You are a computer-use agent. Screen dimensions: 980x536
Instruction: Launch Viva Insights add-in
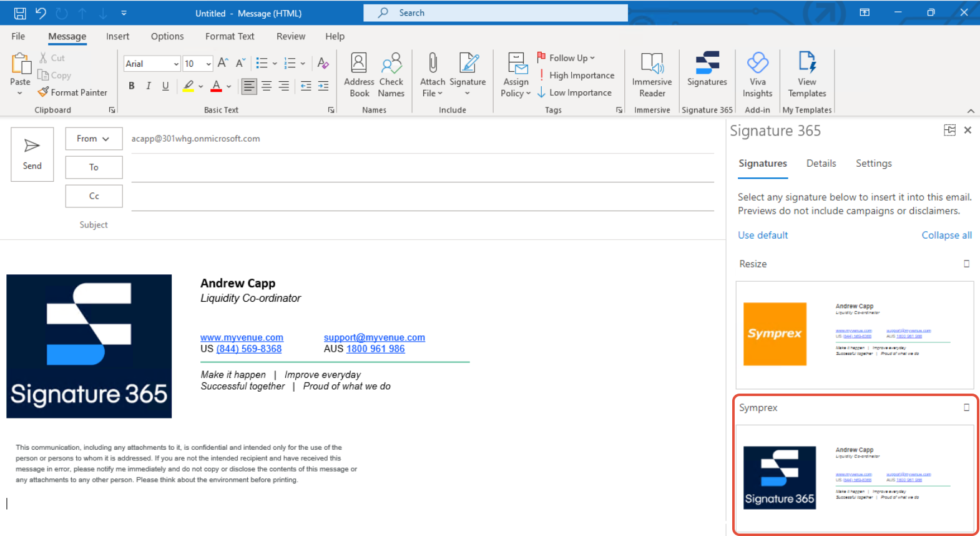click(758, 75)
